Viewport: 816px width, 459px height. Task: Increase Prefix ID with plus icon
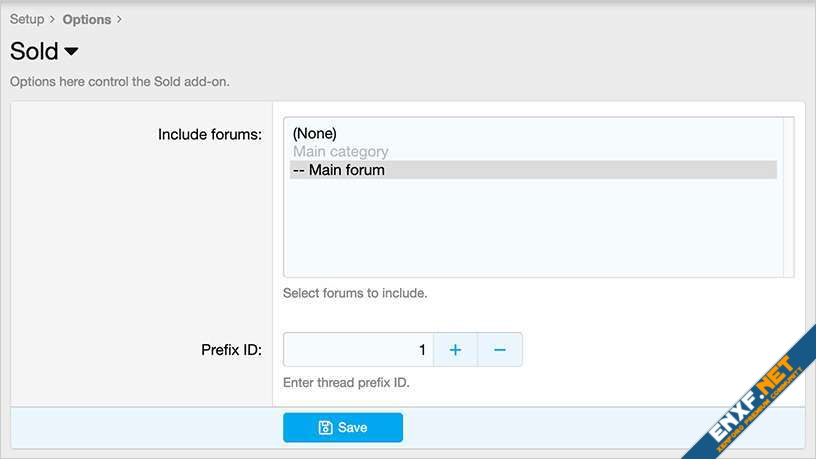(455, 350)
